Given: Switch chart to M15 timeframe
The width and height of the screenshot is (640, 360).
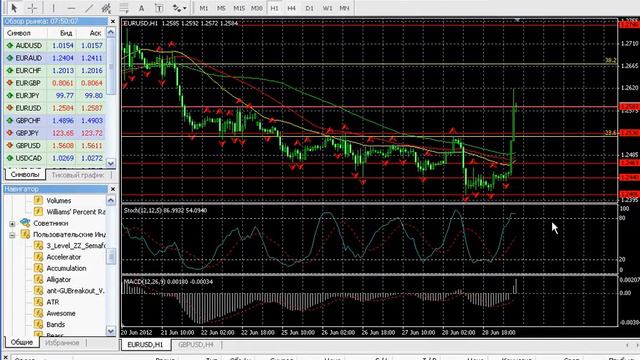Looking at the screenshot, I should [239, 8].
